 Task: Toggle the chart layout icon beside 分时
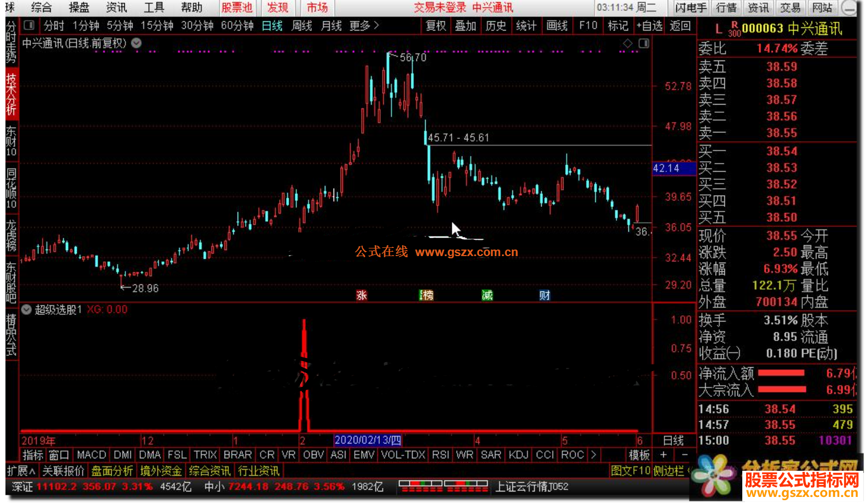(29, 25)
